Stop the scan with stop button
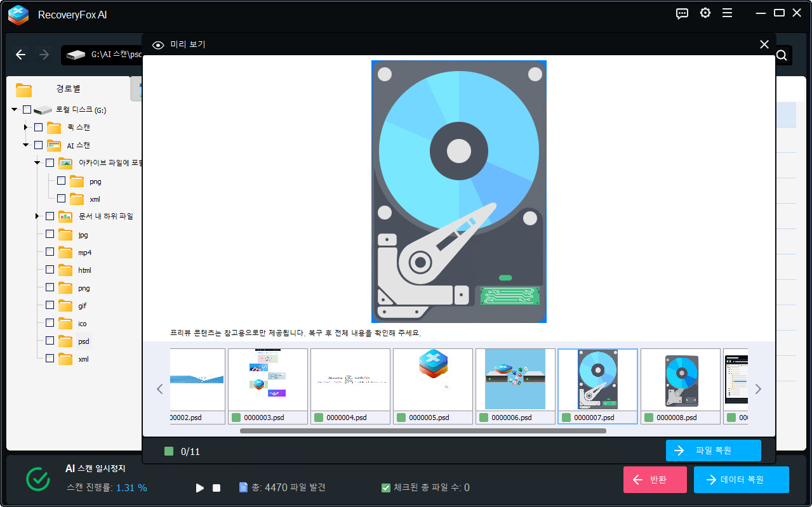The width and height of the screenshot is (812, 507). 216,488
